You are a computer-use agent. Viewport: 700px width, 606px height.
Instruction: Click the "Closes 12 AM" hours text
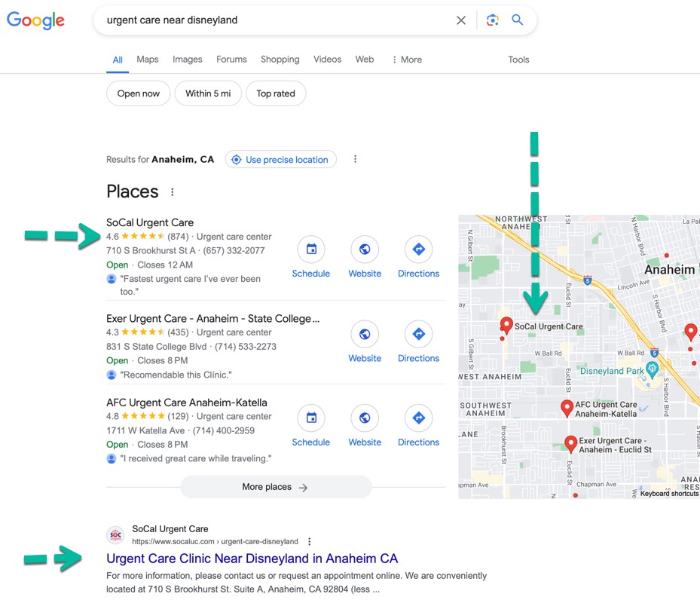(x=165, y=265)
